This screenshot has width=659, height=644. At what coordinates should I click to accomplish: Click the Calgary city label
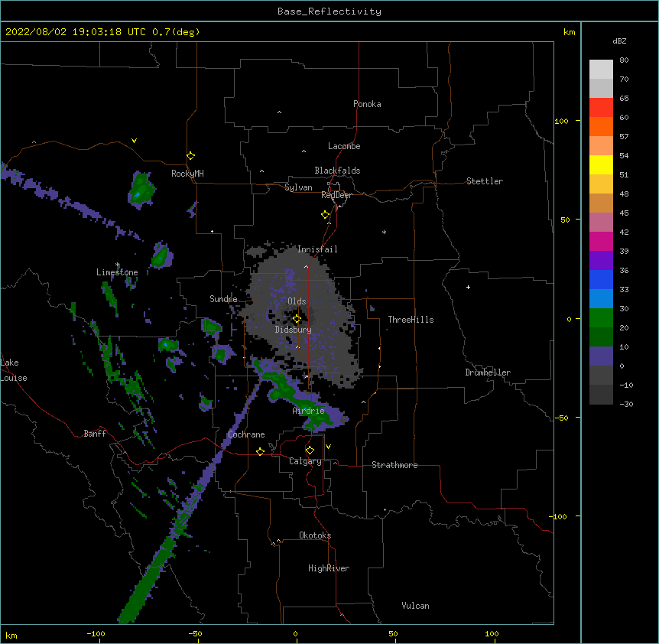point(305,461)
